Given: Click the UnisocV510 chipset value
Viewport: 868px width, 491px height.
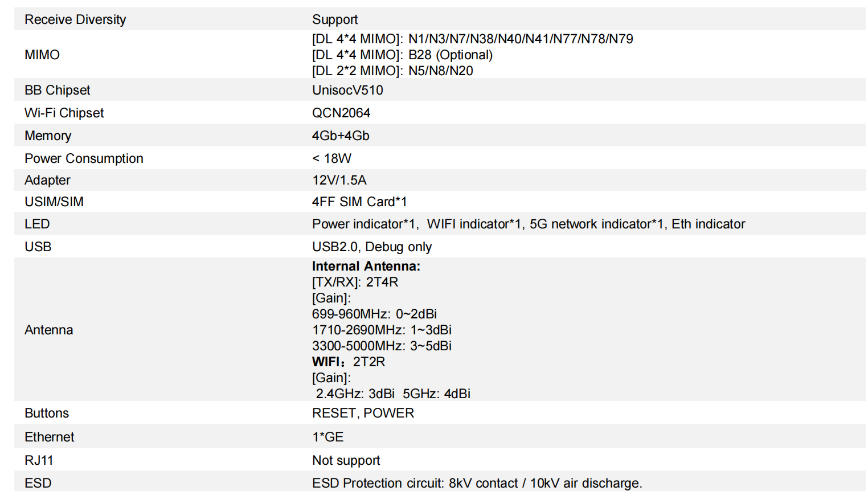Looking at the screenshot, I should tap(347, 90).
